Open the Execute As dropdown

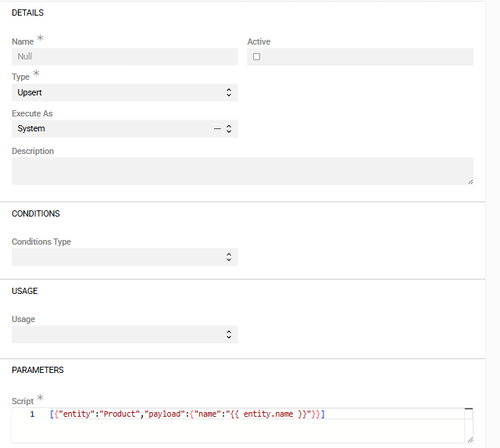109,128
